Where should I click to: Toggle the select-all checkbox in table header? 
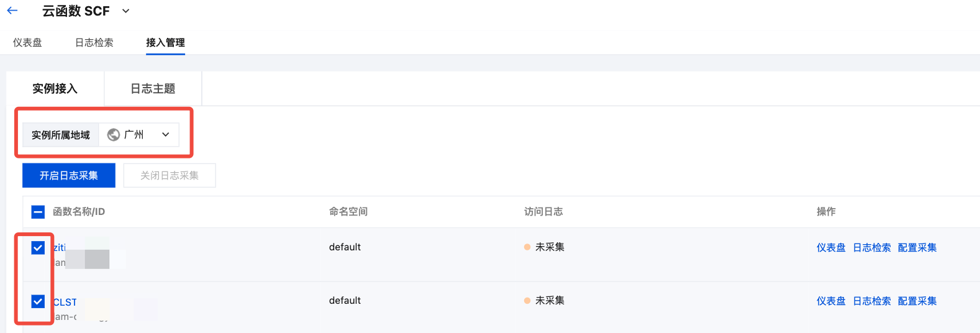(x=38, y=212)
